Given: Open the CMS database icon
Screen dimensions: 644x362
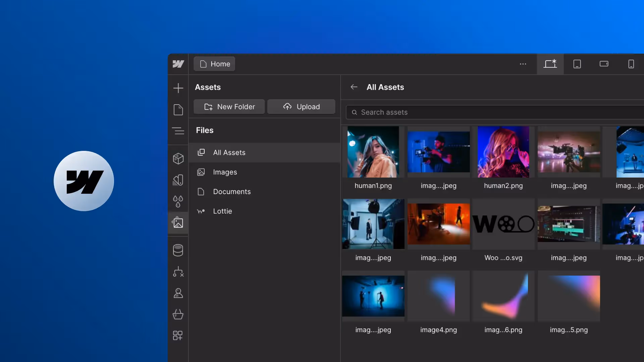Looking at the screenshot, I should [178, 250].
